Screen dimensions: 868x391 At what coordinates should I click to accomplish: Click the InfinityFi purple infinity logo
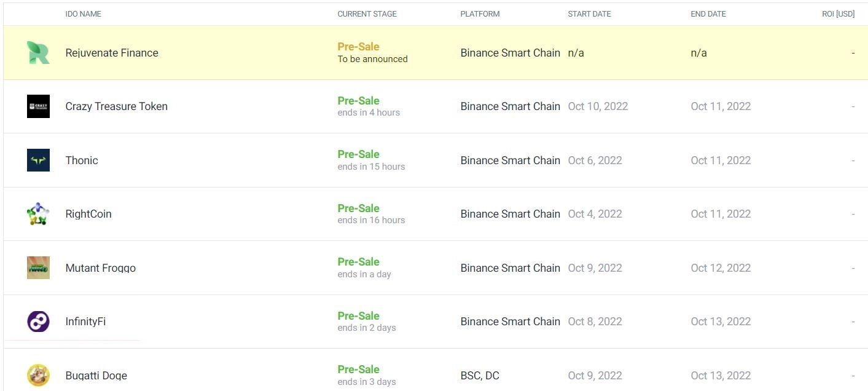coord(38,322)
